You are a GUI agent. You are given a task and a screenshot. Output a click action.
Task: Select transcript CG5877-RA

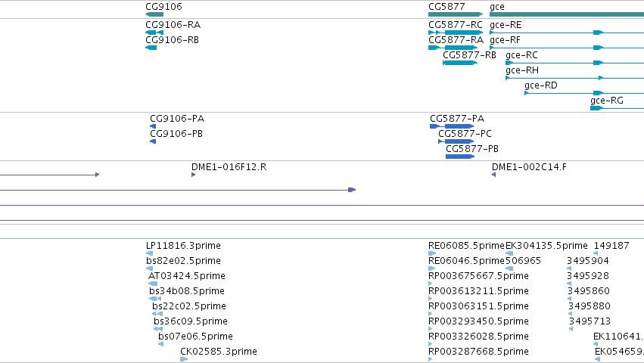[456, 40]
